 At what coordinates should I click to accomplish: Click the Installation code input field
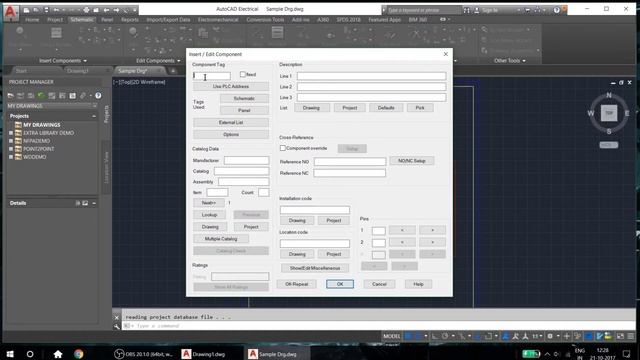coord(315,210)
